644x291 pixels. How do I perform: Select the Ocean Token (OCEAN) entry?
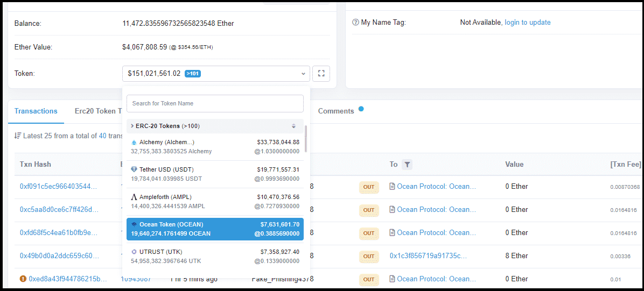[215, 229]
